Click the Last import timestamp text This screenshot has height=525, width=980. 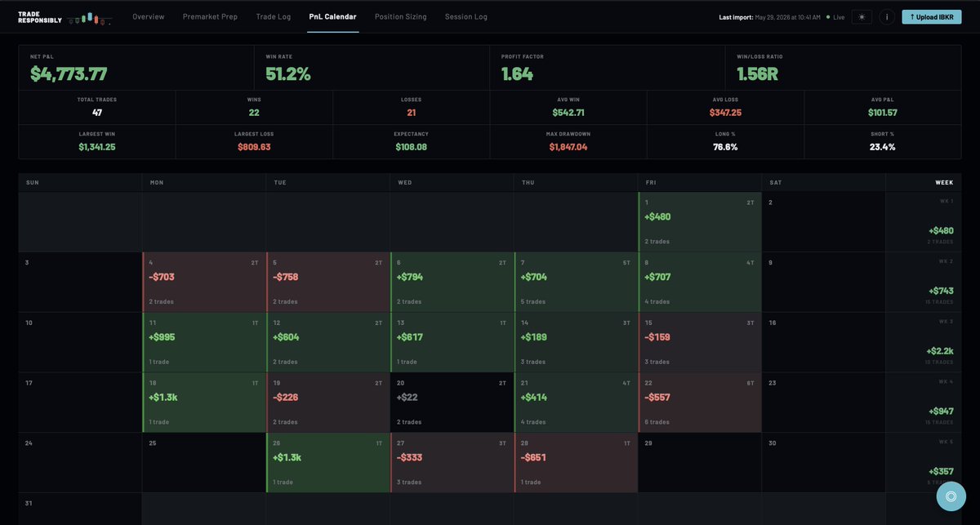(x=769, y=17)
